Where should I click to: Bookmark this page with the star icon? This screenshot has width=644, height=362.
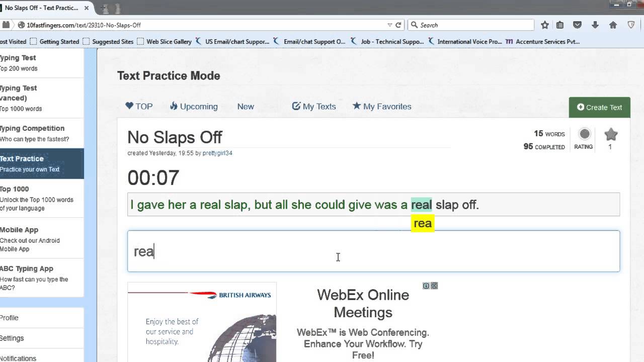[x=545, y=25]
